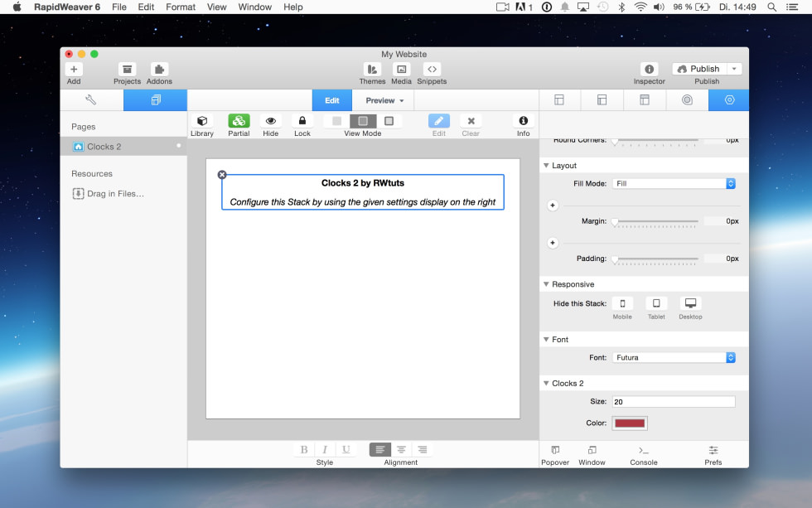
Task: Open the File menu
Action: 119,7
